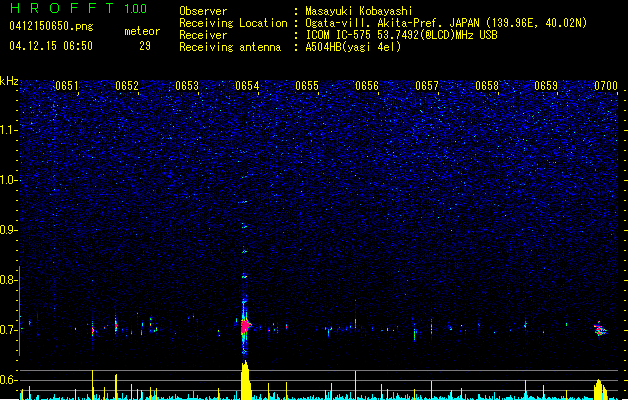Click the yellow power peak near 0700
This screenshot has width=629, height=400.
pos(600,389)
